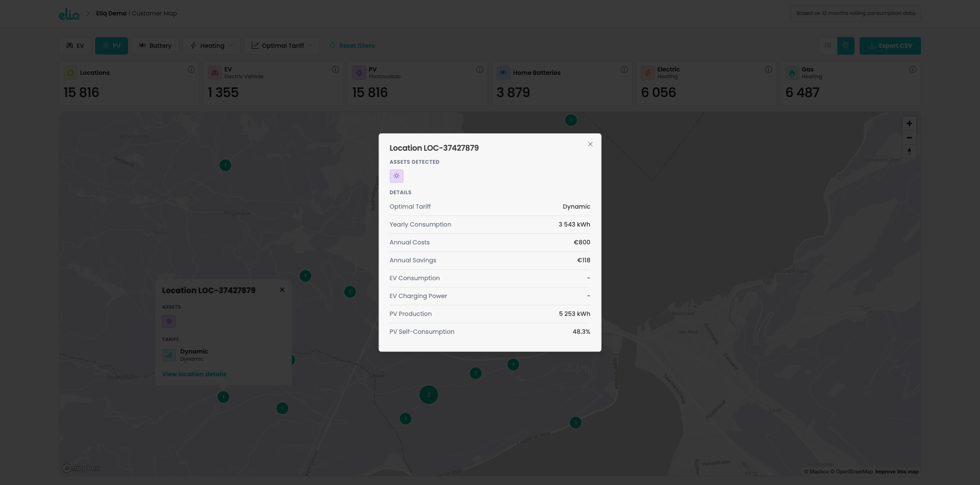This screenshot has height=485, width=980.
Task: Click the Locations home icon
Action: click(71, 73)
